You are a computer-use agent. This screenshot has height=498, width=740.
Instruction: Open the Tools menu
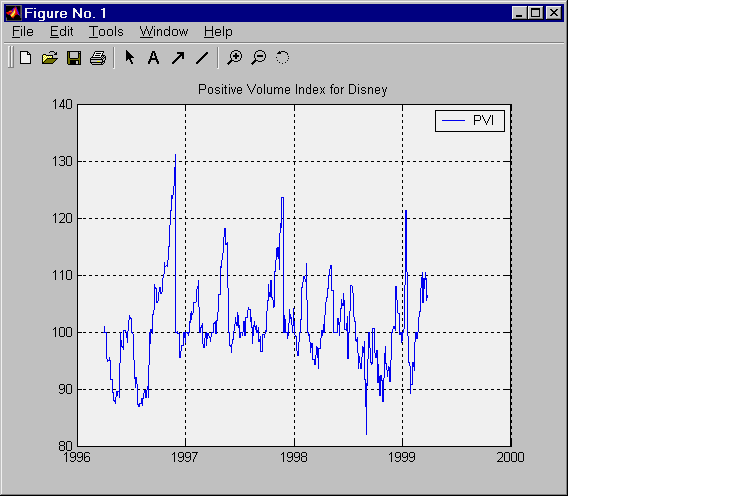[x=106, y=32]
